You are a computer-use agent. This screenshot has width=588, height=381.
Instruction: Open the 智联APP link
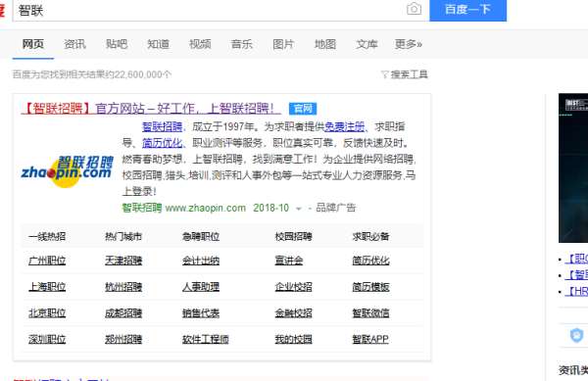(x=370, y=340)
